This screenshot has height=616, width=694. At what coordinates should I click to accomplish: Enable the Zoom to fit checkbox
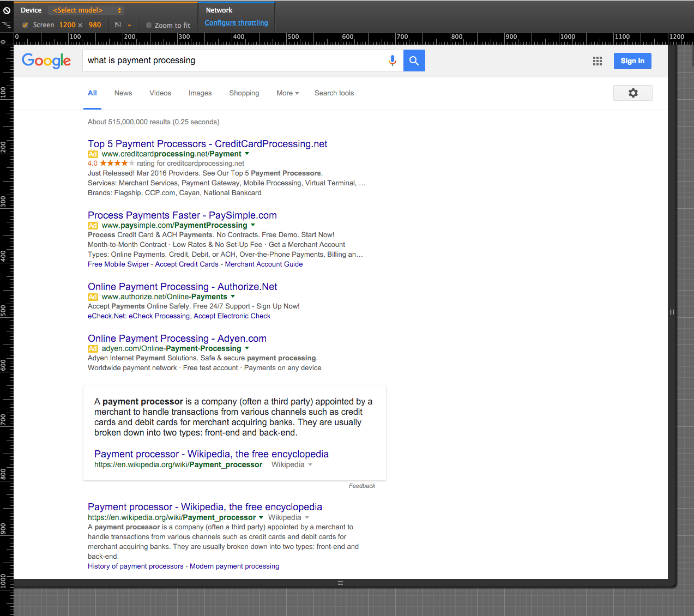(x=149, y=25)
